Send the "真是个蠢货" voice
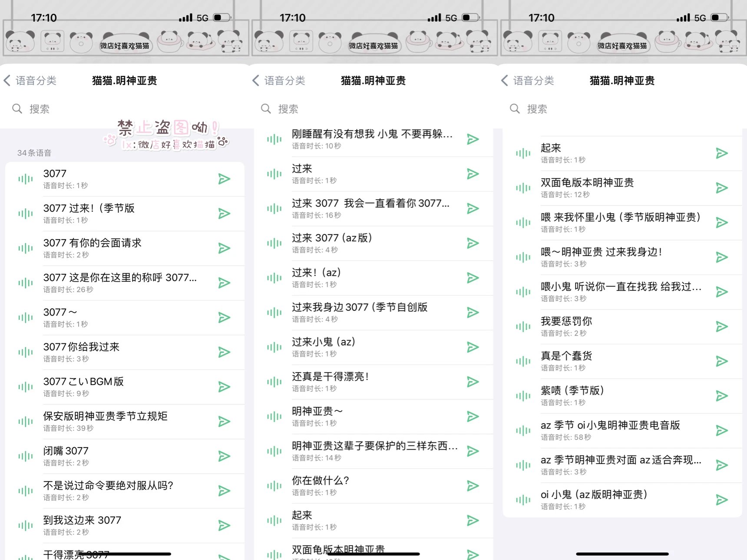 coord(721,361)
